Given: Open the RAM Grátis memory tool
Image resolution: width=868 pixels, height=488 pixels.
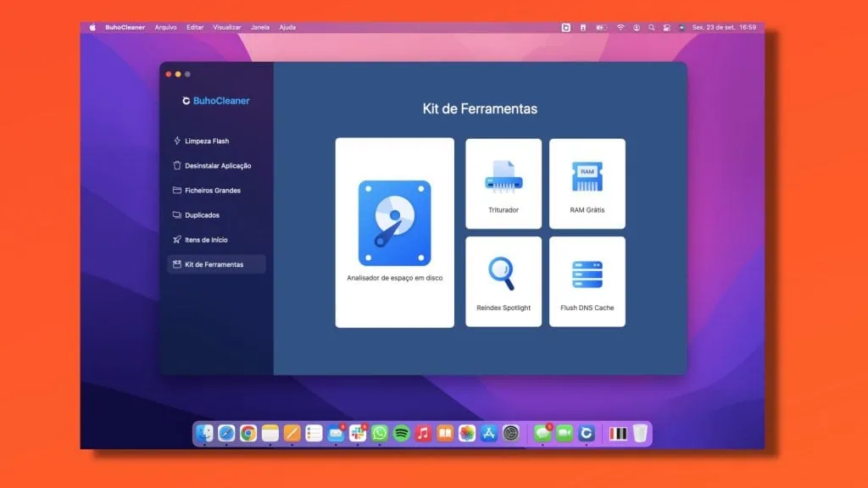Looking at the screenshot, I should coord(587,184).
